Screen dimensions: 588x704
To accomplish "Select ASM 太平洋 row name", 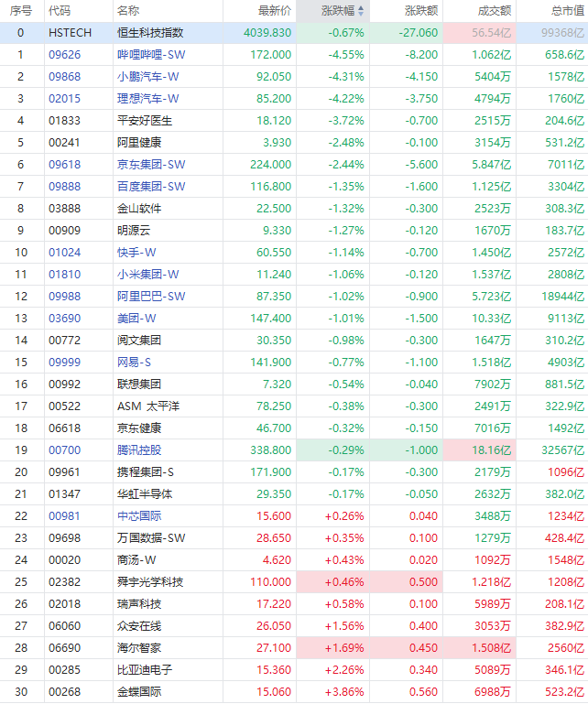I will point(148,406).
